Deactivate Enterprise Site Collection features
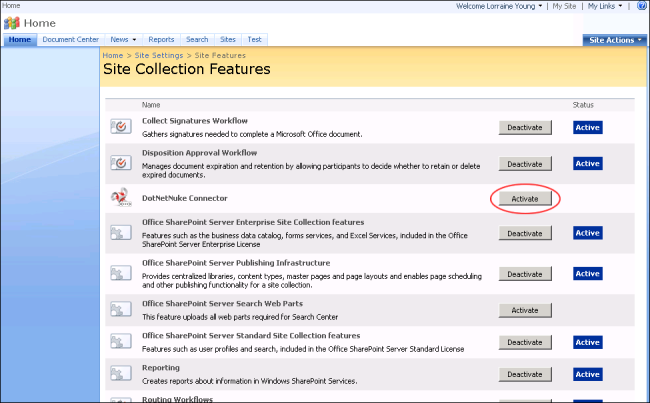The image size is (650, 403). [x=525, y=233]
